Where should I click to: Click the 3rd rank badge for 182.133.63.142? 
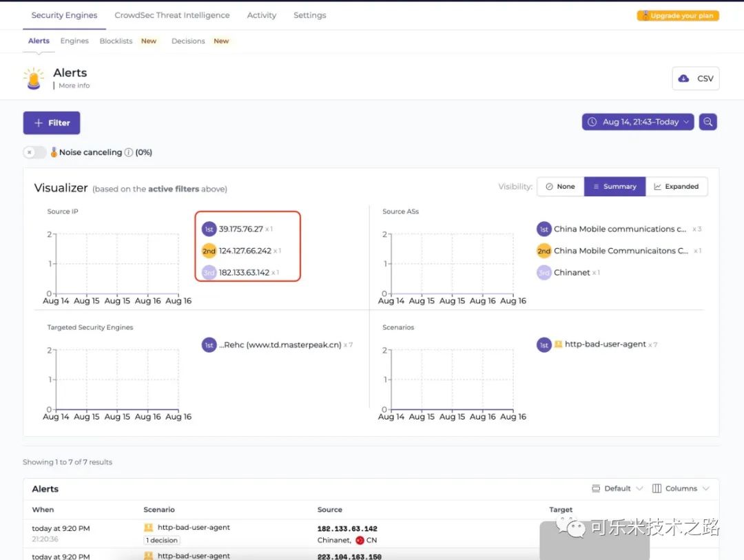coord(209,272)
